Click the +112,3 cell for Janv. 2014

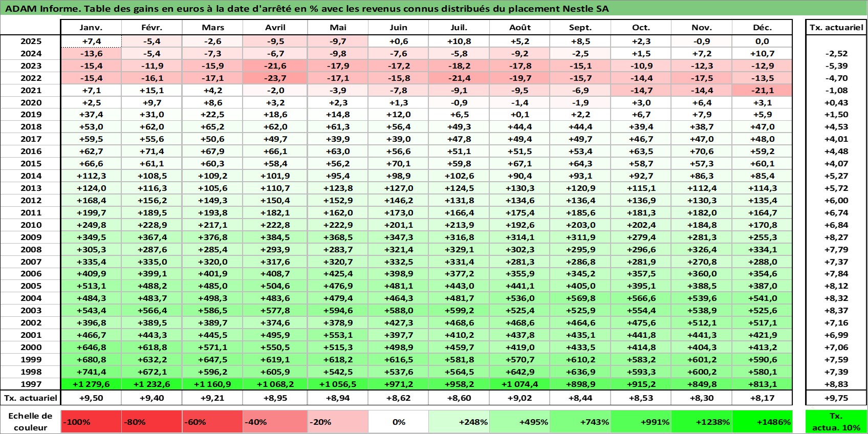pyautogui.click(x=91, y=176)
